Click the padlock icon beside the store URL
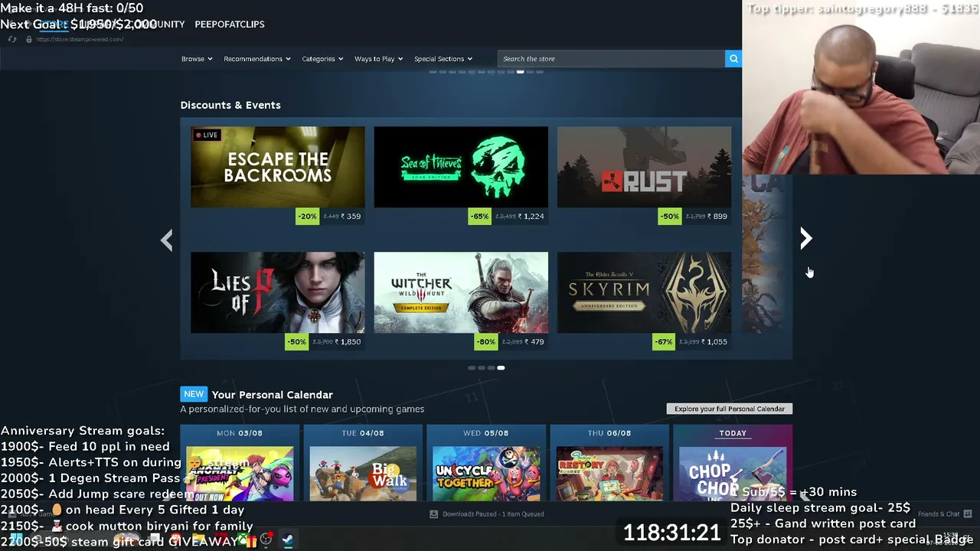Image resolution: width=980 pixels, height=551 pixels. (x=29, y=39)
